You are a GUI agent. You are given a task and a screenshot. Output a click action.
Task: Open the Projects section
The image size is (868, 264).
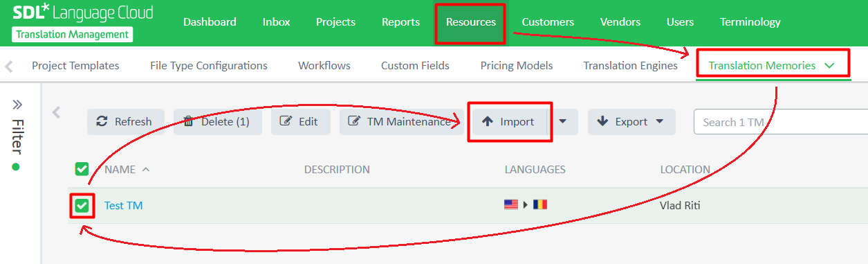(x=335, y=22)
